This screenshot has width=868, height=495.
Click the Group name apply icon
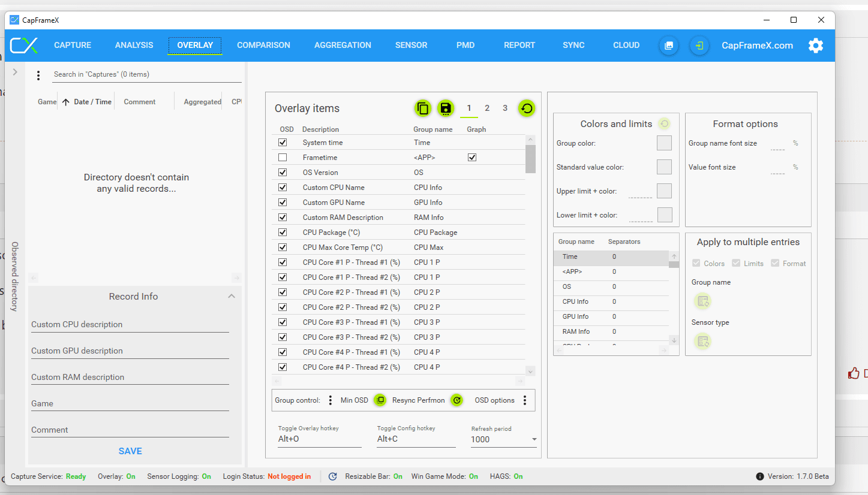702,301
